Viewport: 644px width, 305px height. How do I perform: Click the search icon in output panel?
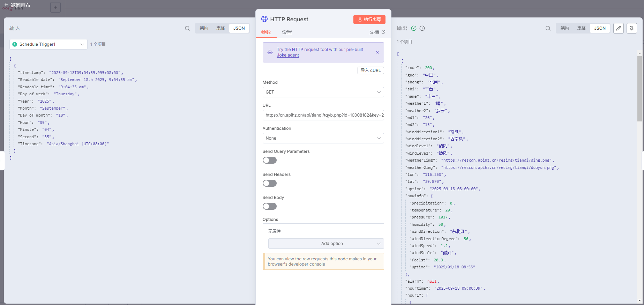click(548, 28)
